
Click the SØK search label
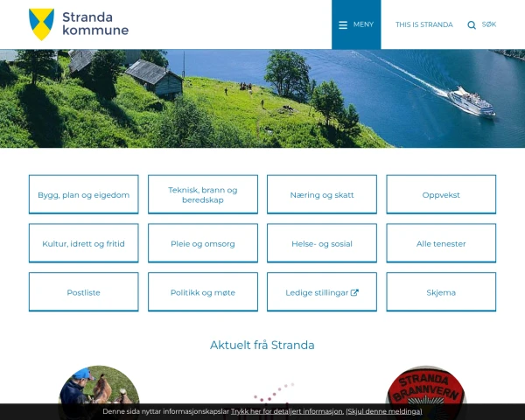coord(489,24)
